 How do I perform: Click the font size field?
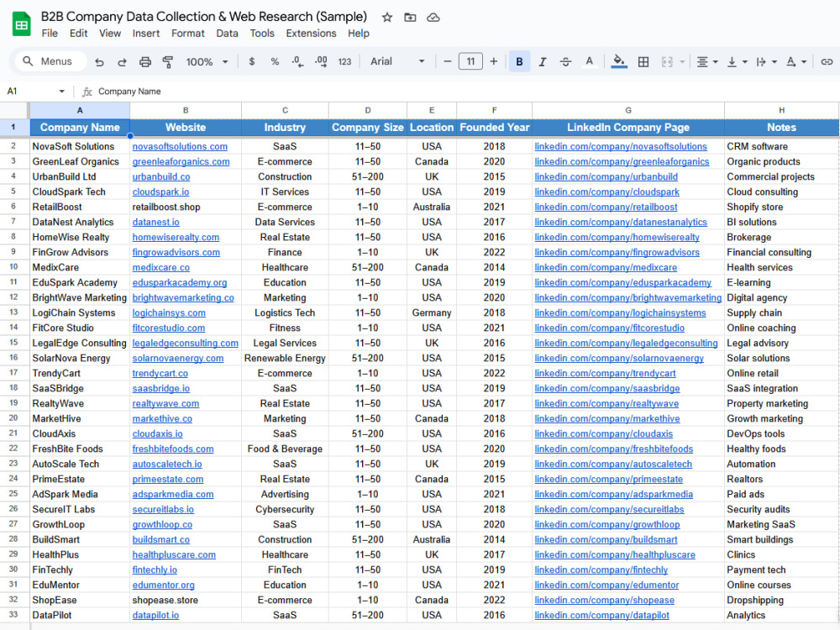[x=470, y=61]
